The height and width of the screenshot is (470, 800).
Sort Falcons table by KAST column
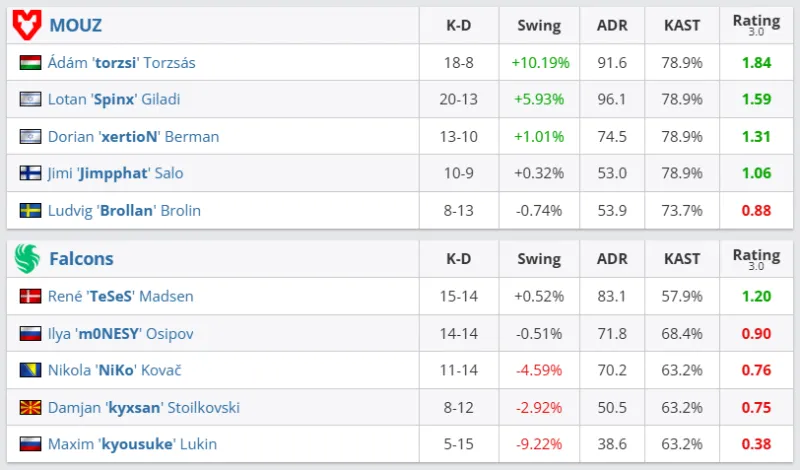682,259
